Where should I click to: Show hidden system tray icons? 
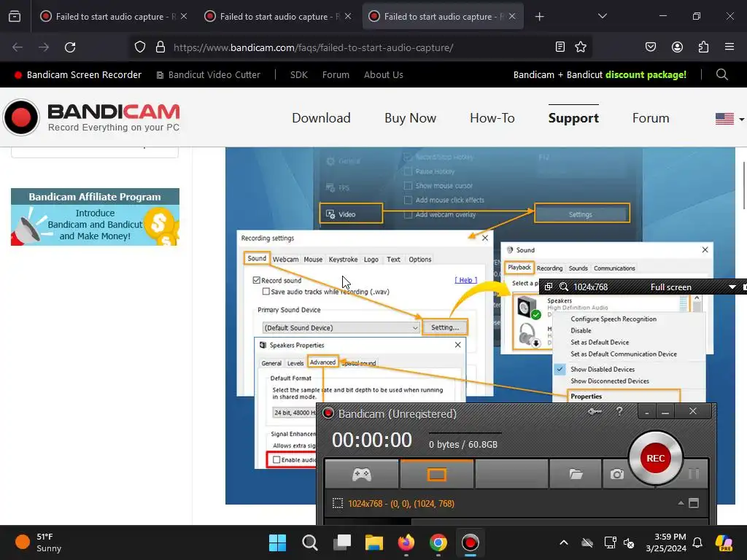(564, 542)
